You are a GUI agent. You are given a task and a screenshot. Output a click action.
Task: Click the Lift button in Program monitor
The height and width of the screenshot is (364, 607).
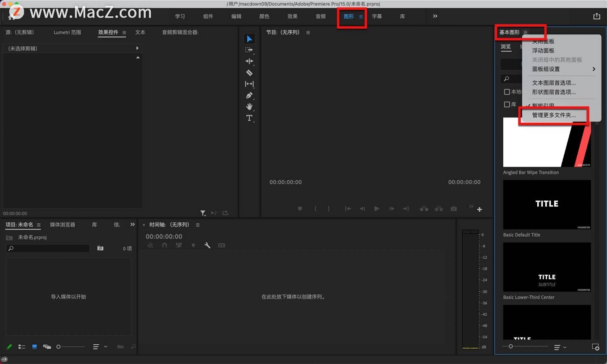[424, 209]
